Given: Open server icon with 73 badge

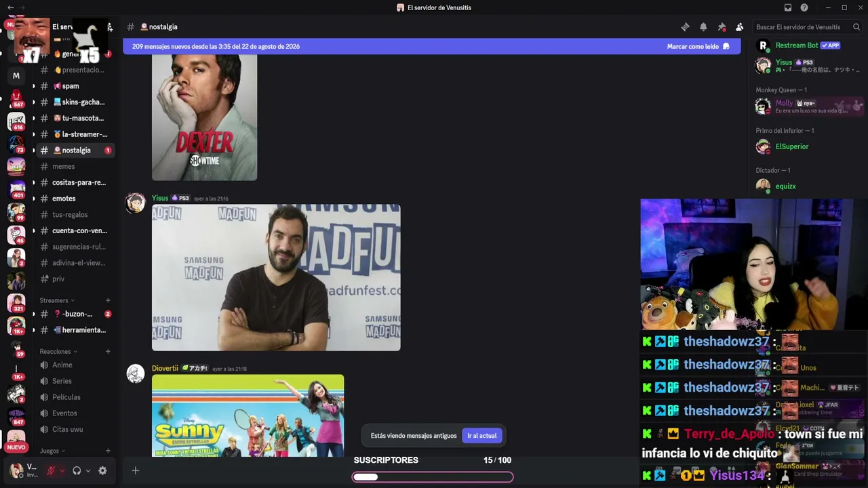Looking at the screenshot, I should pos(16,144).
